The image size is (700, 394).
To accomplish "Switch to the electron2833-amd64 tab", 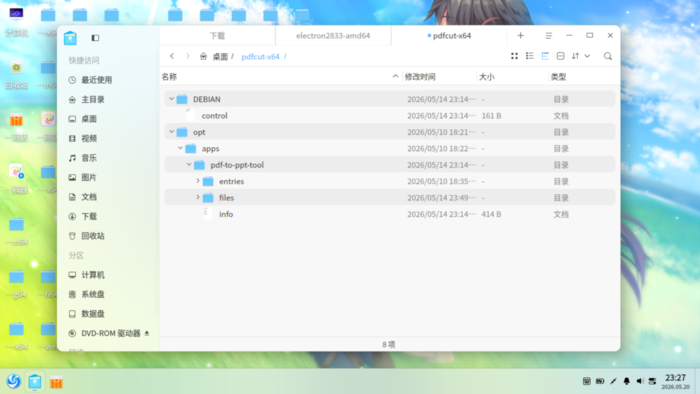I will tap(333, 36).
